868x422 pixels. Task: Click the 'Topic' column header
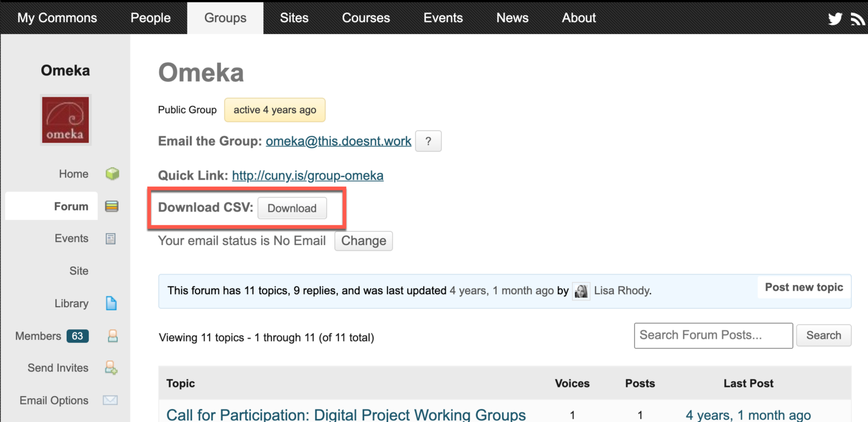181,384
